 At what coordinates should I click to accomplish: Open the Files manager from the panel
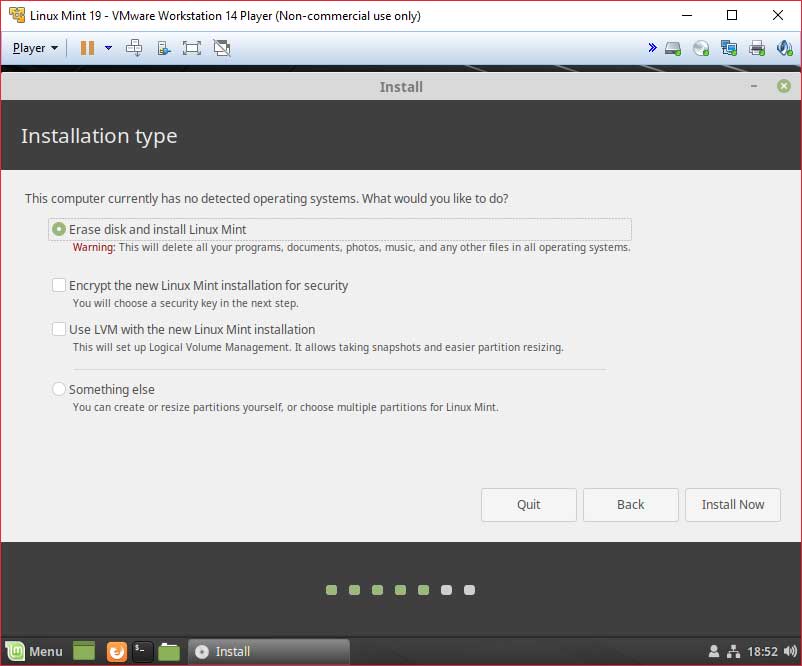tap(169, 652)
